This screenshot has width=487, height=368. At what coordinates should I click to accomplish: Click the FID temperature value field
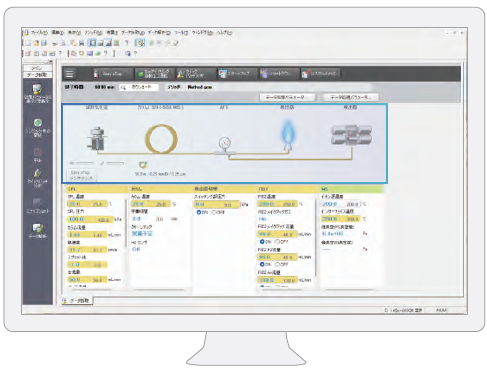(277, 204)
